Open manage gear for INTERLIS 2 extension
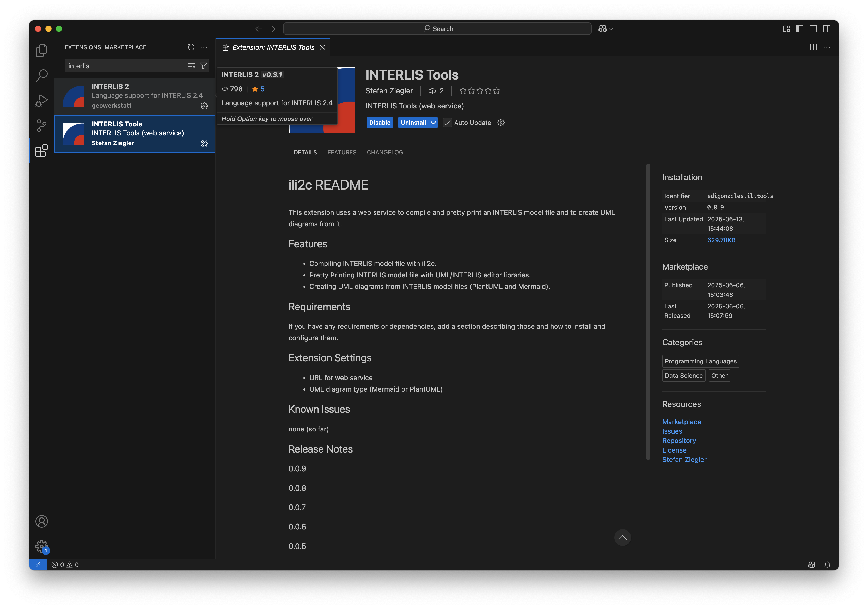The image size is (868, 609). [205, 106]
